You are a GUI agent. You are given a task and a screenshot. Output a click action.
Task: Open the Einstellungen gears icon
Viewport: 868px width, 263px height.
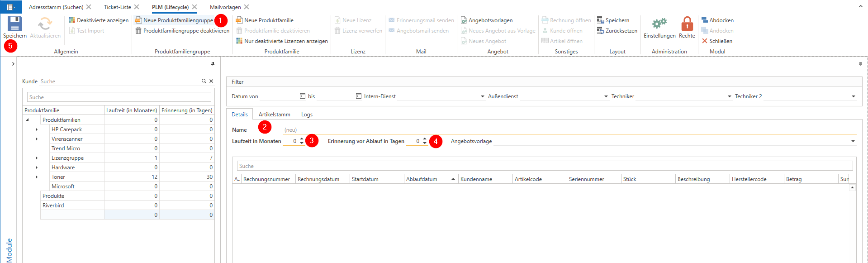tap(659, 24)
